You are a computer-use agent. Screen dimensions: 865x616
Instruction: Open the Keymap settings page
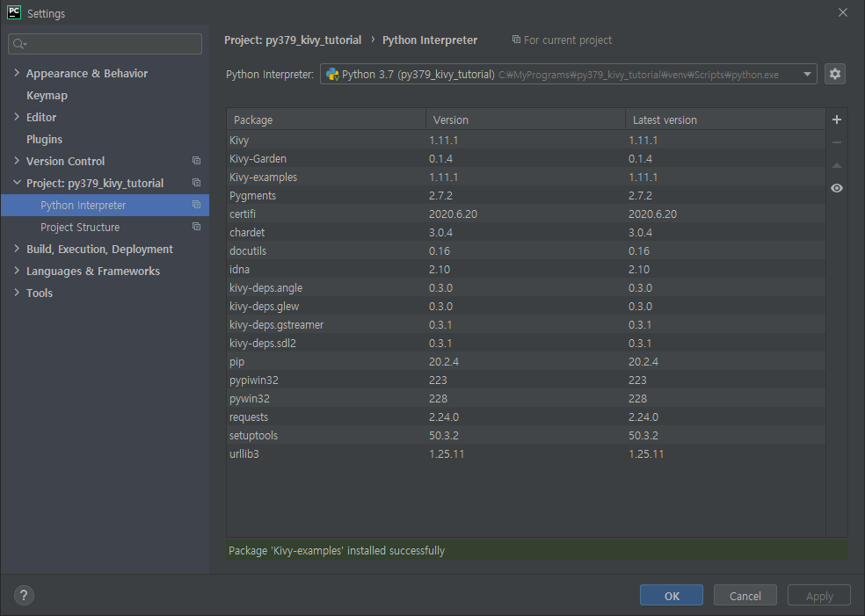click(47, 96)
